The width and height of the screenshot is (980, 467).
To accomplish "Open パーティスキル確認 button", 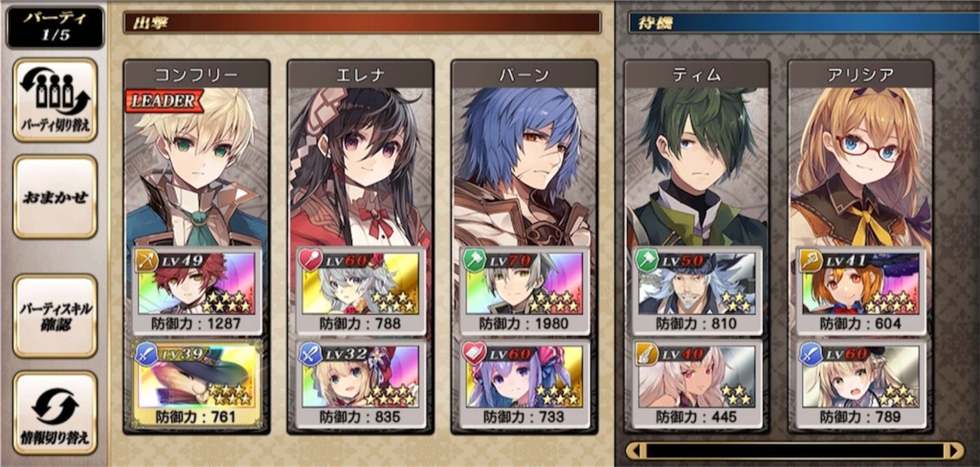I will (55, 316).
